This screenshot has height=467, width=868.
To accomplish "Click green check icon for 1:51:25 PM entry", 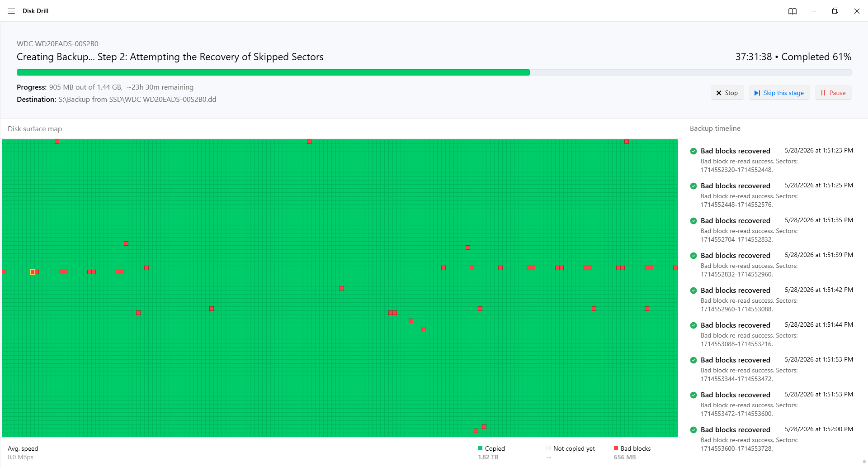I will point(693,186).
